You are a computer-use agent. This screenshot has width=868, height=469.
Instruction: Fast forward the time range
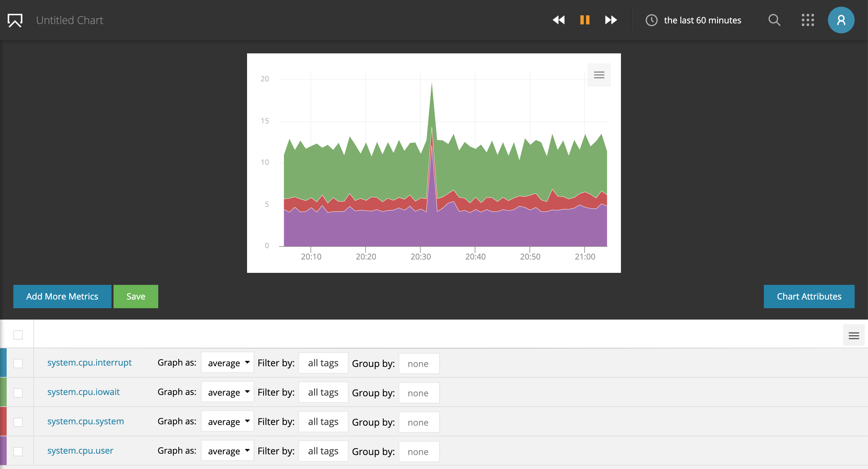pyautogui.click(x=611, y=20)
